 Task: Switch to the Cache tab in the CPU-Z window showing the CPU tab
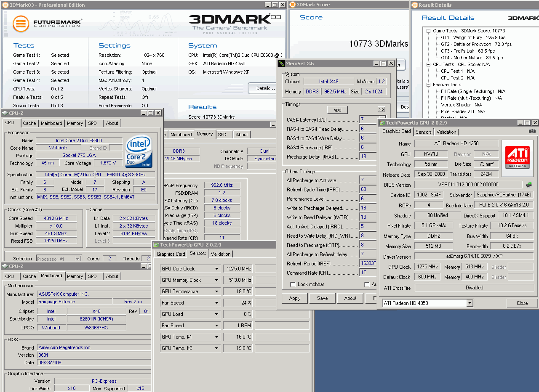(x=29, y=123)
